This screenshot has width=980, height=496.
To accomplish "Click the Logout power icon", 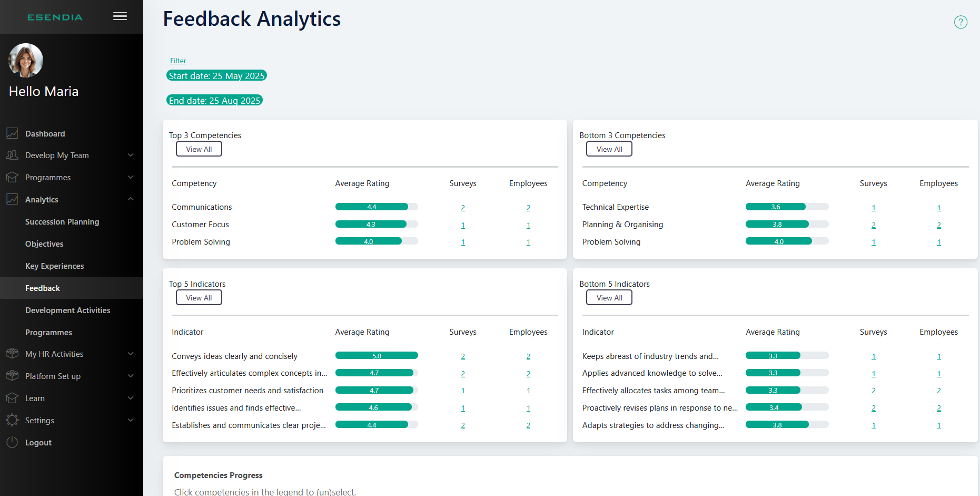I will 12,442.
